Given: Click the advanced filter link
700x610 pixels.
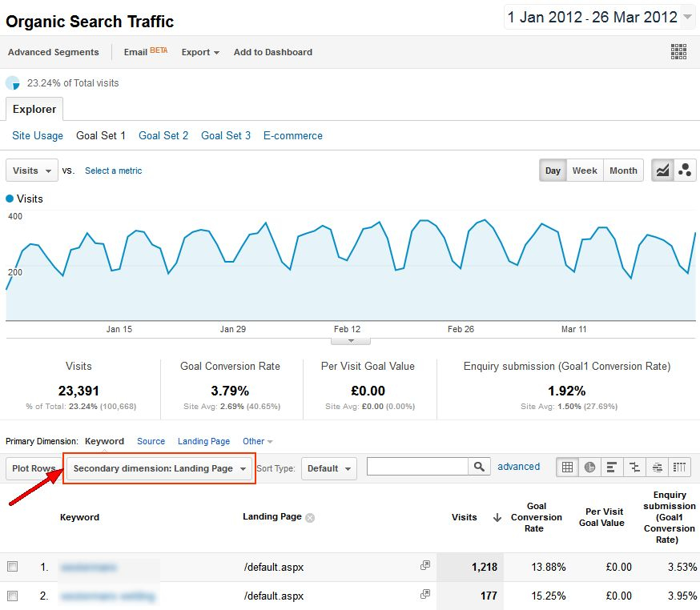Looking at the screenshot, I should (518, 467).
